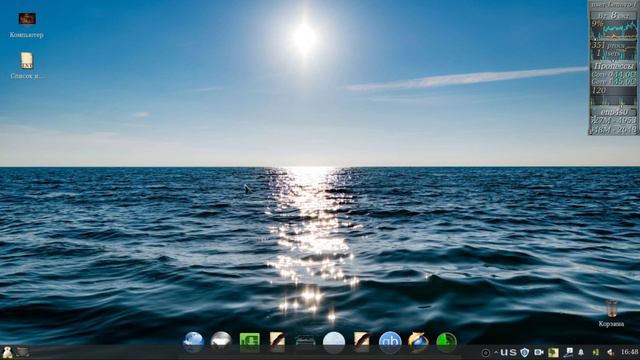The width and height of the screenshot is (640, 360).
Task: Launch the pale white sphere app in the dock
Action: pos(334,342)
